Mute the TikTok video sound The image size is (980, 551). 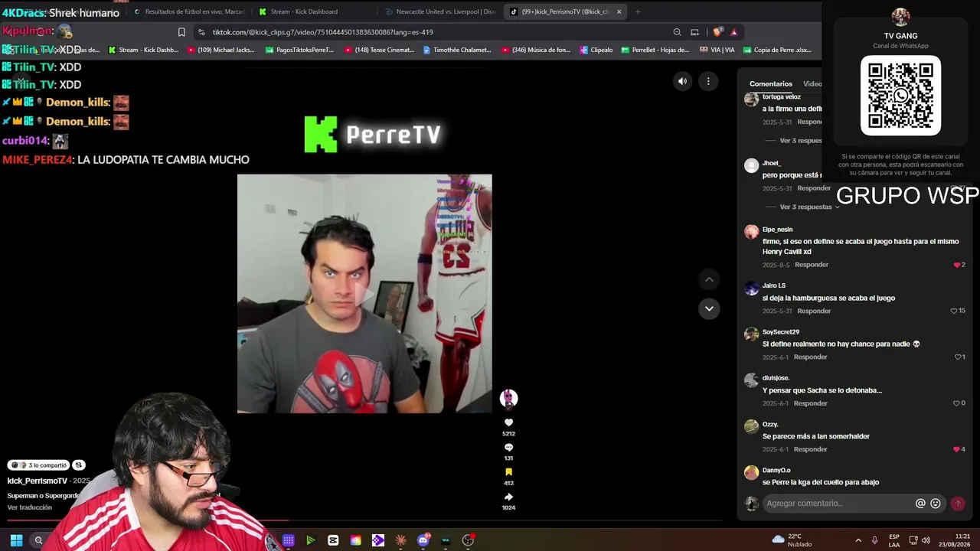(x=682, y=81)
